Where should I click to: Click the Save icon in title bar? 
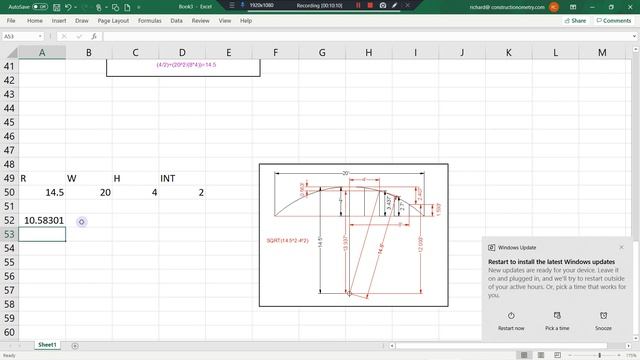pos(57,7)
